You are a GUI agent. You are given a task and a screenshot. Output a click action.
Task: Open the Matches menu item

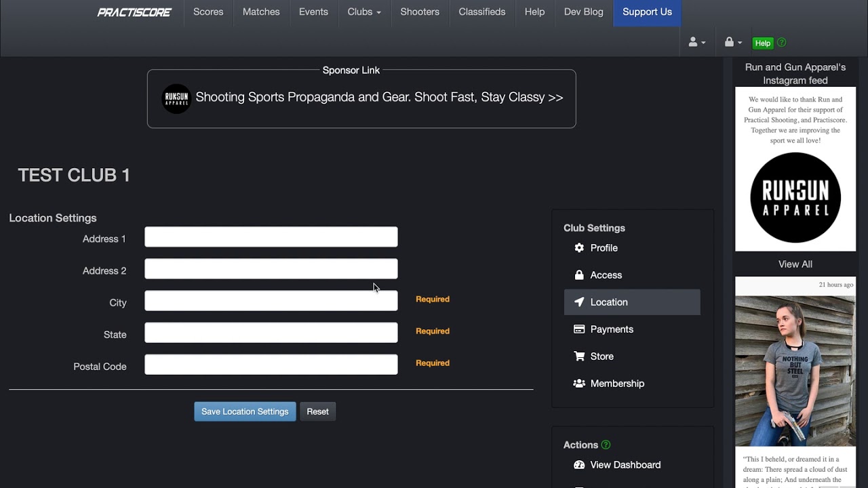261,12
